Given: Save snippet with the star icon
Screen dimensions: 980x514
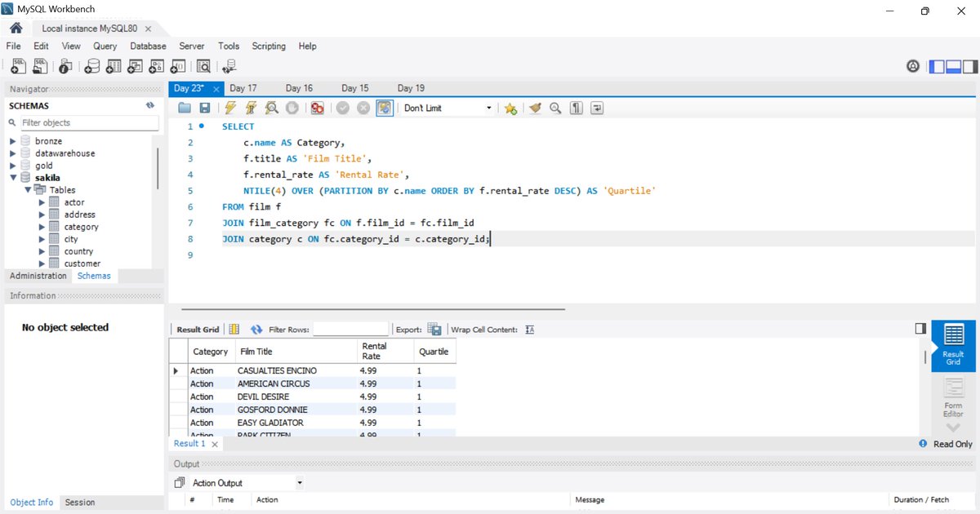Looking at the screenshot, I should tap(510, 108).
